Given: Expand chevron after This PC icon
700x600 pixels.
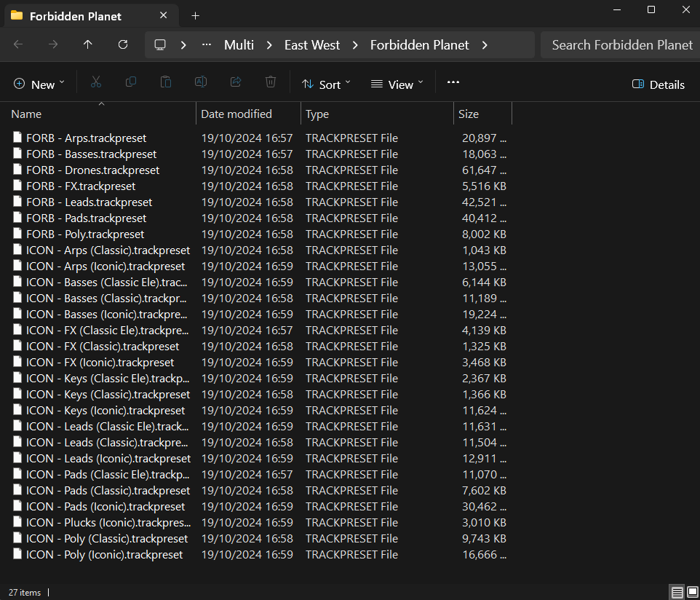Looking at the screenshot, I should coord(183,45).
